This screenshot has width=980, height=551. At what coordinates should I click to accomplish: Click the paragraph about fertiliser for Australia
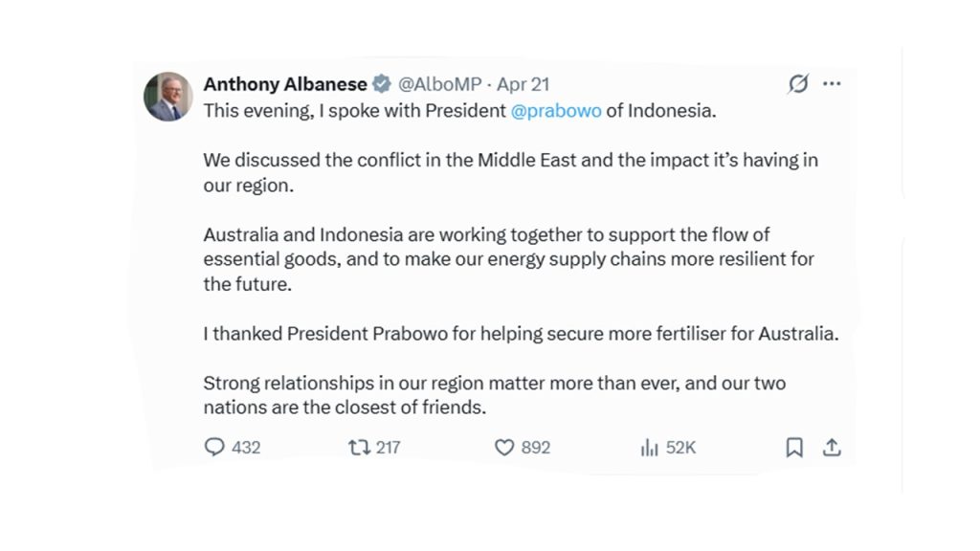coord(521,335)
